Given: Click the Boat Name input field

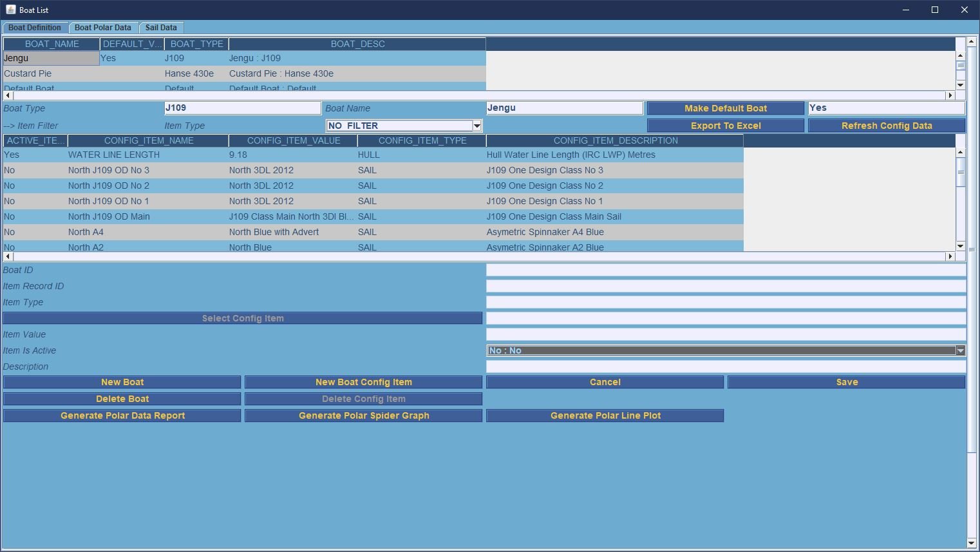Looking at the screenshot, I should (x=564, y=108).
